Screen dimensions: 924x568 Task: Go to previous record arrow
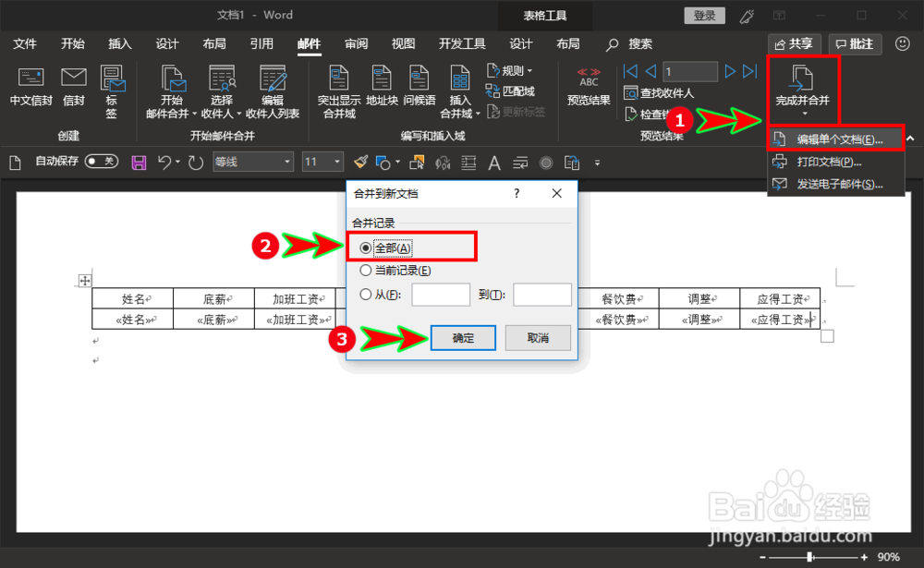tap(650, 71)
